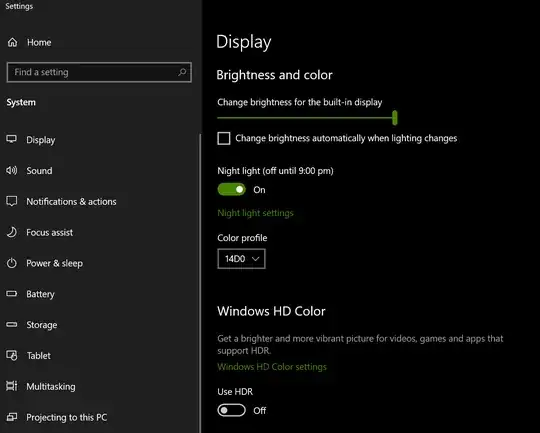Open Power & sleep settings

(x=54, y=264)
